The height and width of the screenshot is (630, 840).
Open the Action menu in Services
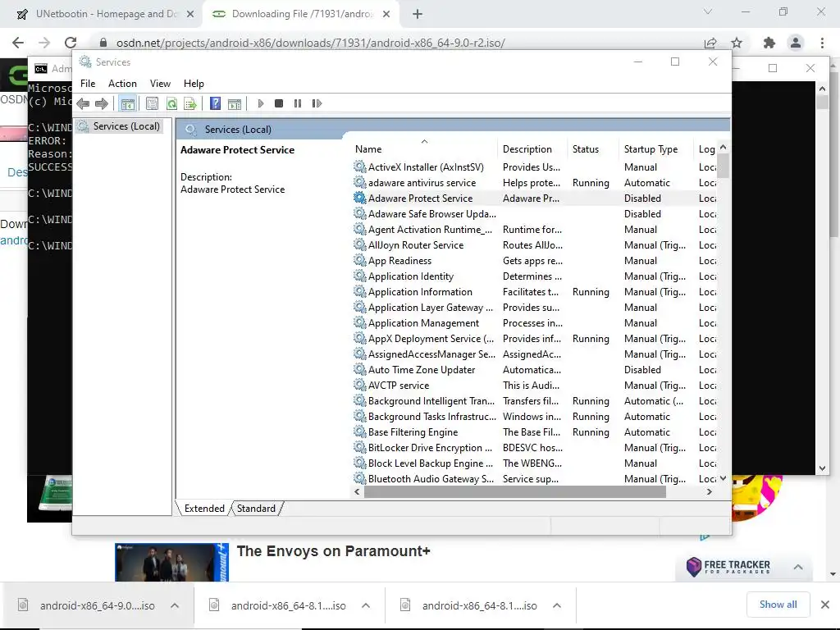(122, 84)
